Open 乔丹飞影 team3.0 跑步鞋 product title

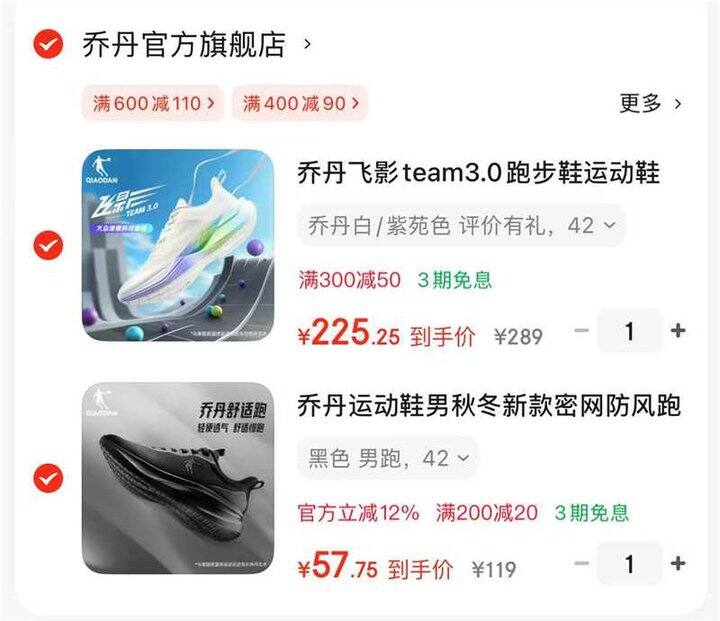point(478,173)
